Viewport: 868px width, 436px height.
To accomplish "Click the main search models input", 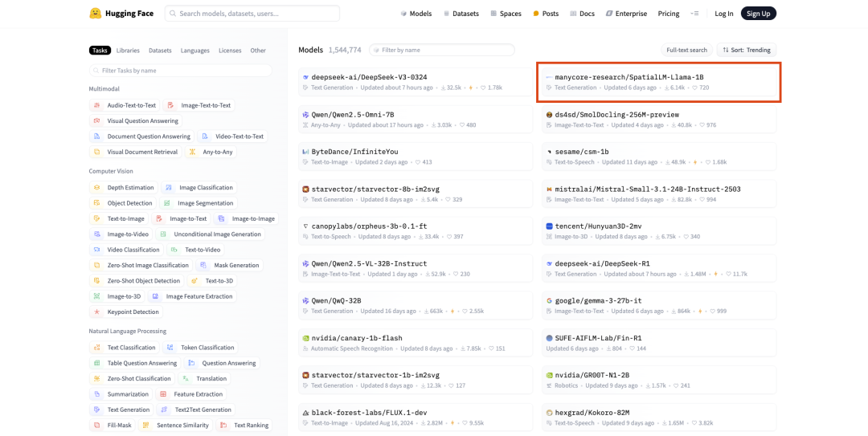I will [252, 14].
